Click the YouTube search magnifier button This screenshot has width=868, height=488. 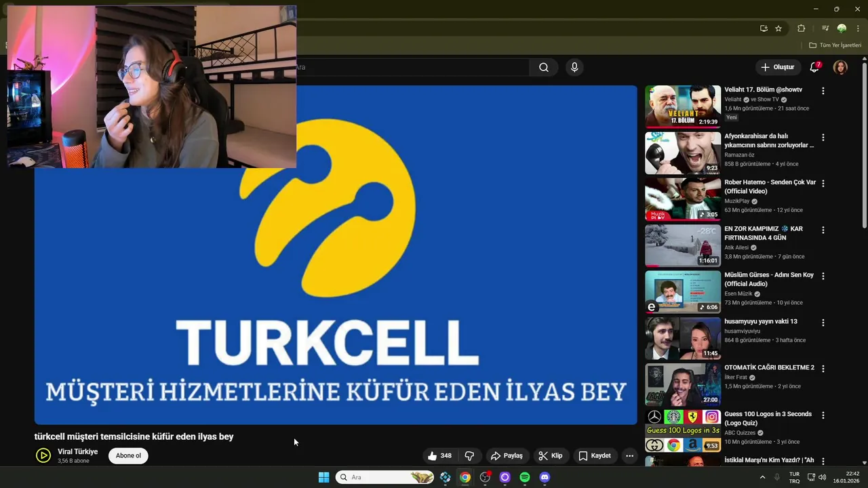point(544,67)
